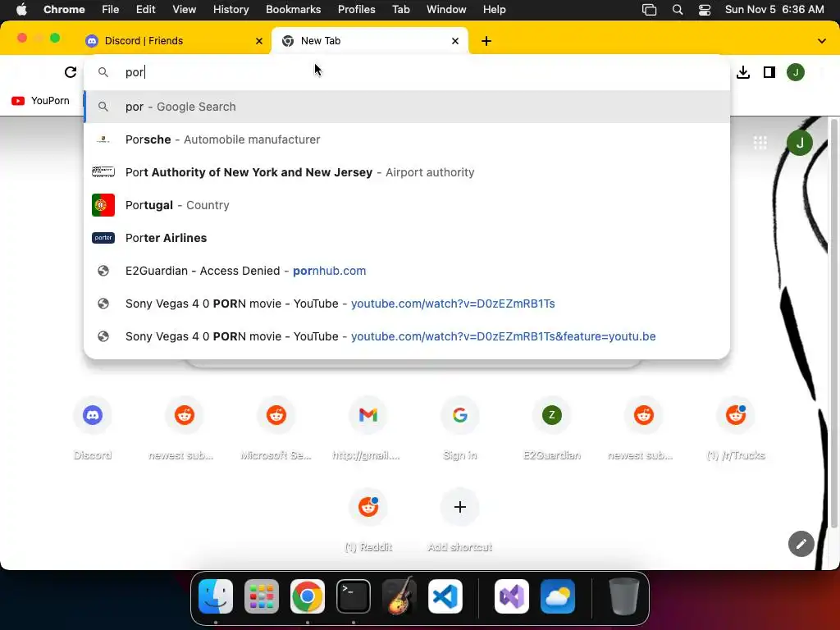This screenshot has height=630, width=840.
Task: Open the gmail shortcut tile
Action: click(x=368, y=428)
